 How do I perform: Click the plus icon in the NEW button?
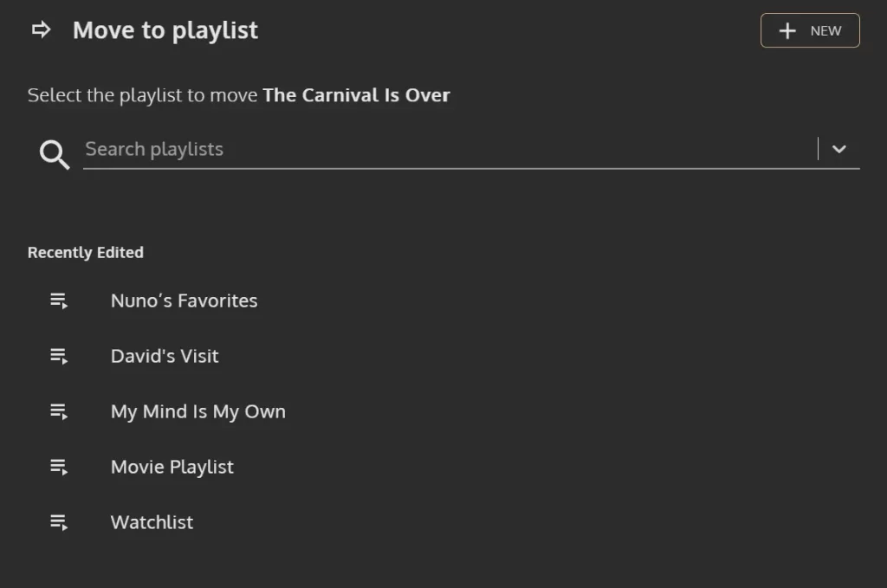[x=787, y=30]
